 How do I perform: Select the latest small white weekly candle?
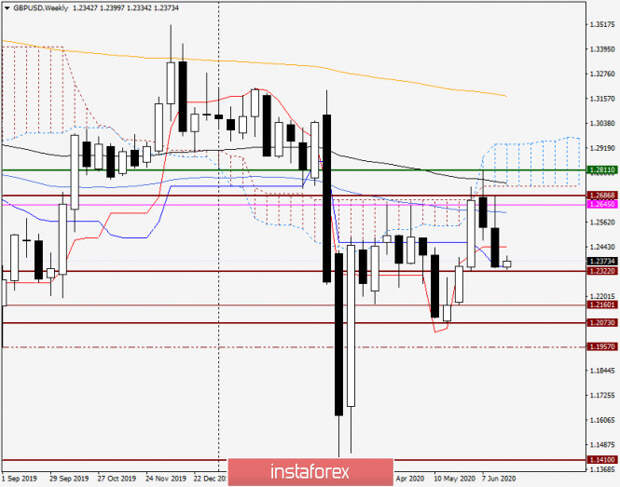(x=507, y=264)
